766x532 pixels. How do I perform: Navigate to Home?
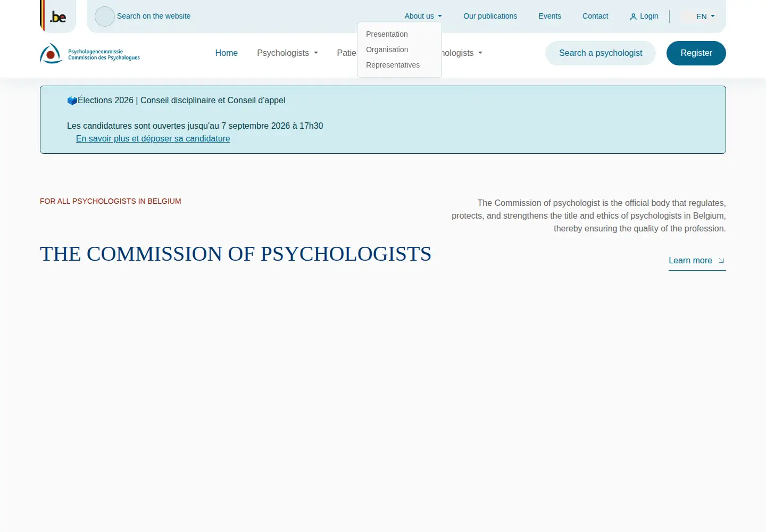pos(226,53)
